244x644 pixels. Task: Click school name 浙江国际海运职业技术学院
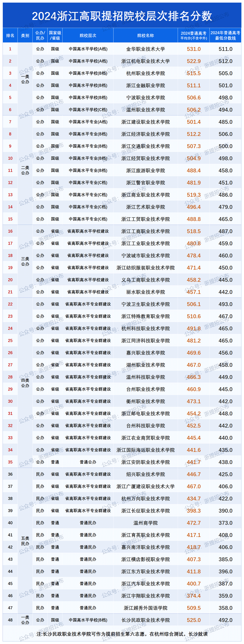(x=145, y=450)
